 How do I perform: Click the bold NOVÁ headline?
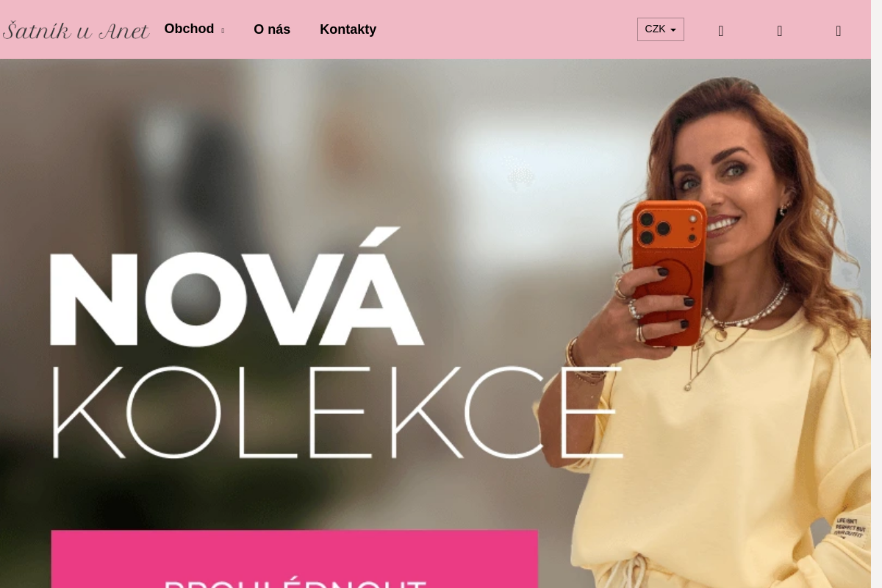point(237,288)
